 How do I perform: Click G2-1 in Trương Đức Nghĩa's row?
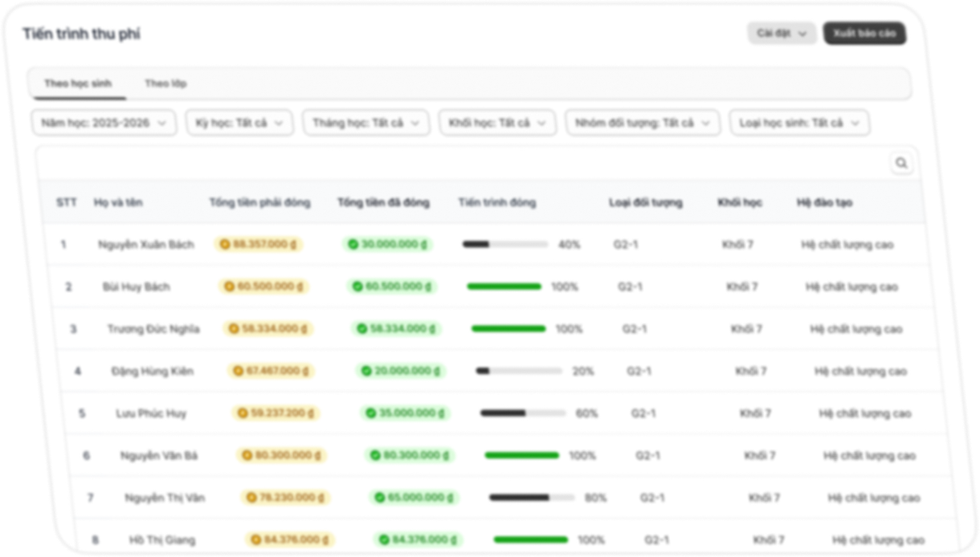(635, 329)
